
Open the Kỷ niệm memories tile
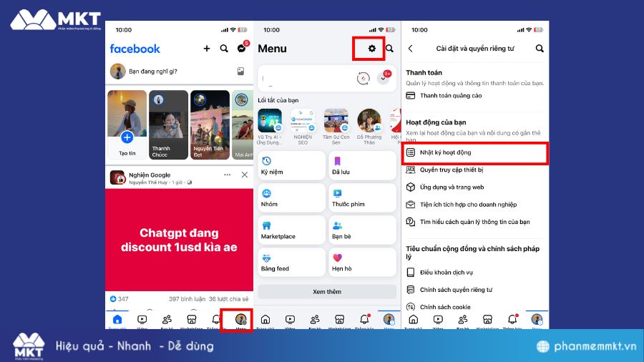pos(292,165)
